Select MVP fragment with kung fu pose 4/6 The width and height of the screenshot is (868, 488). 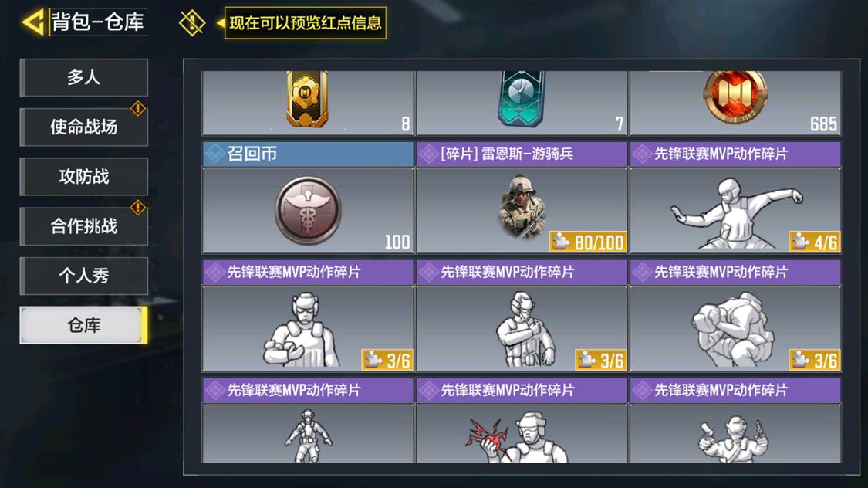pyautogui.click(x=735, y=198)
